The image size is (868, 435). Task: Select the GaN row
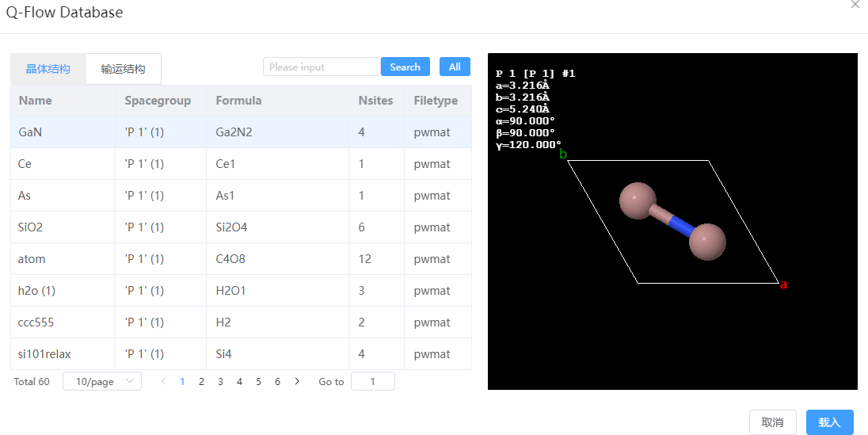pos(242,132)
